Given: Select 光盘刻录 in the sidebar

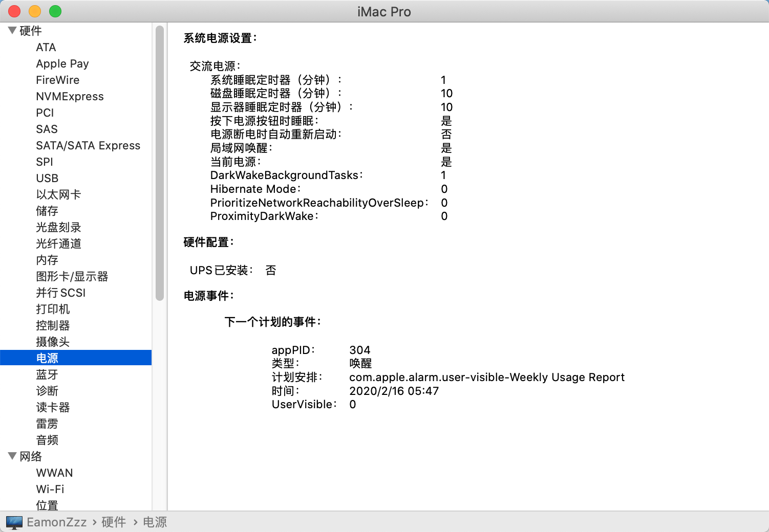Looking at the screenshot, I should (58, 227).
